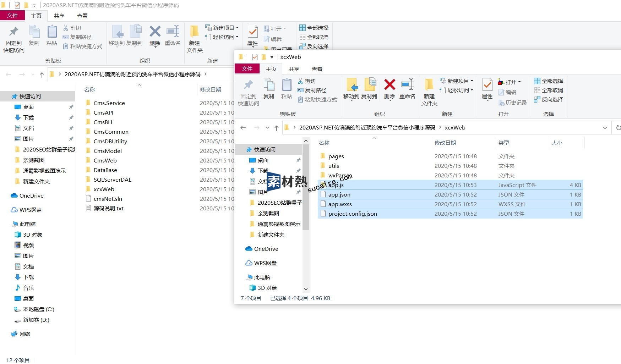The height and width of the screenshot is (364, 621).
Task: Expand the xcxWeb address bar history dropdown
Action: [x=605, y=128]
